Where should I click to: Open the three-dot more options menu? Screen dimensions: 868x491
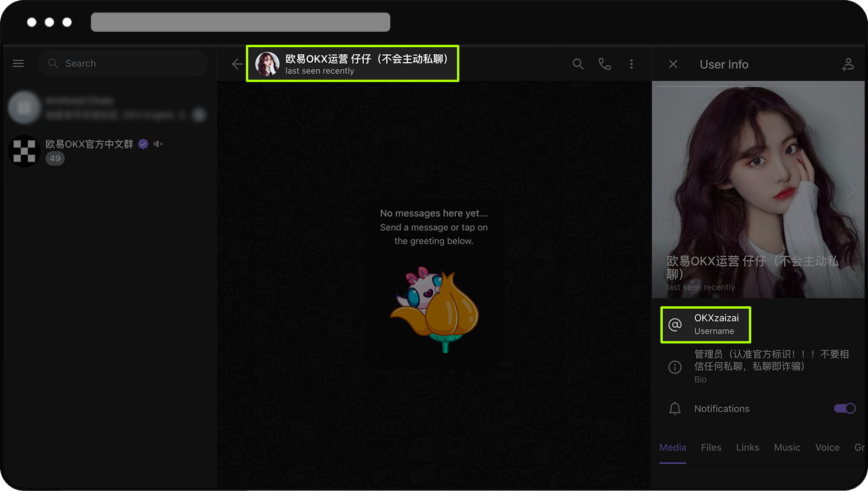(631, 64)
